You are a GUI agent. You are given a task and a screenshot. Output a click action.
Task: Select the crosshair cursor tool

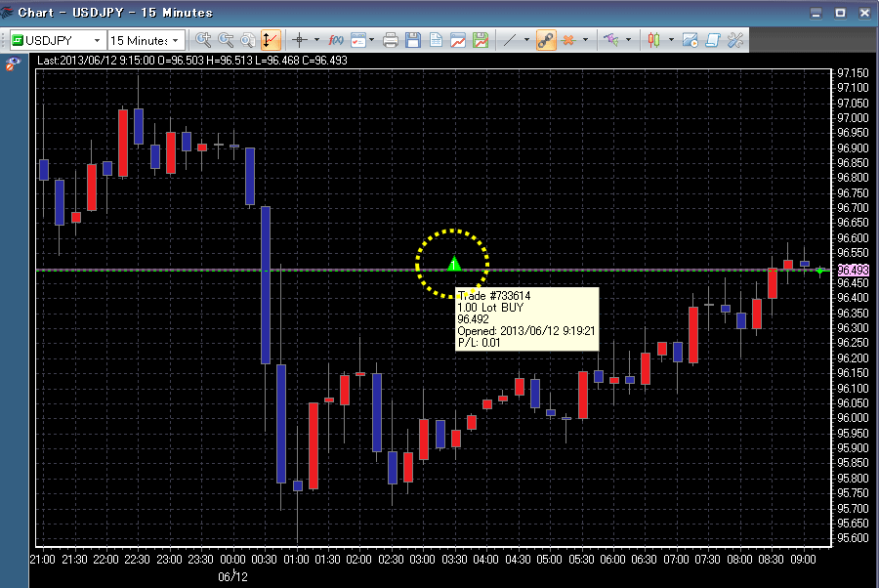click(300, 40)
